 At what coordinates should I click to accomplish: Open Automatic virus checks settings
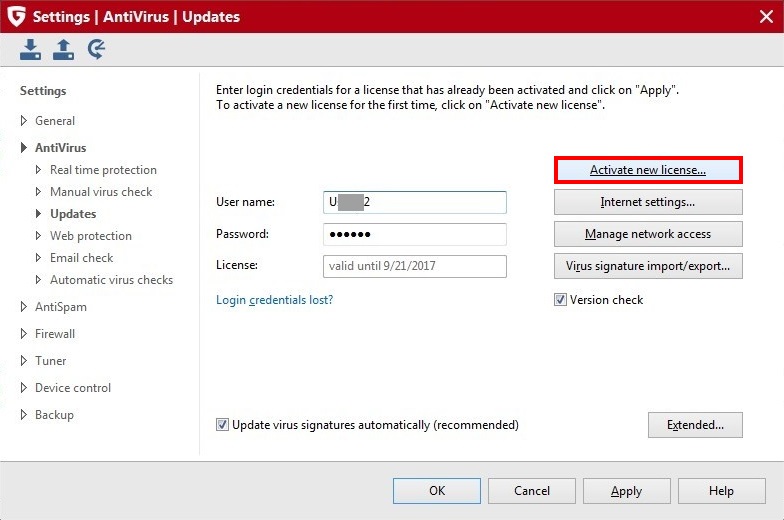point(112,280)
